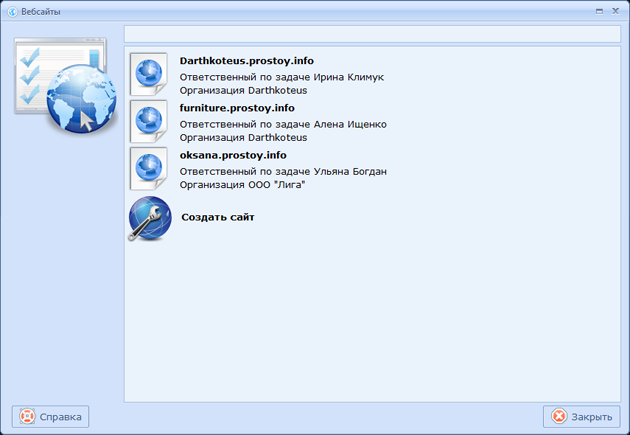Click the Вебсайты title bar app icon
This screenshot has width=630, height=435.
tap(12, 12)
